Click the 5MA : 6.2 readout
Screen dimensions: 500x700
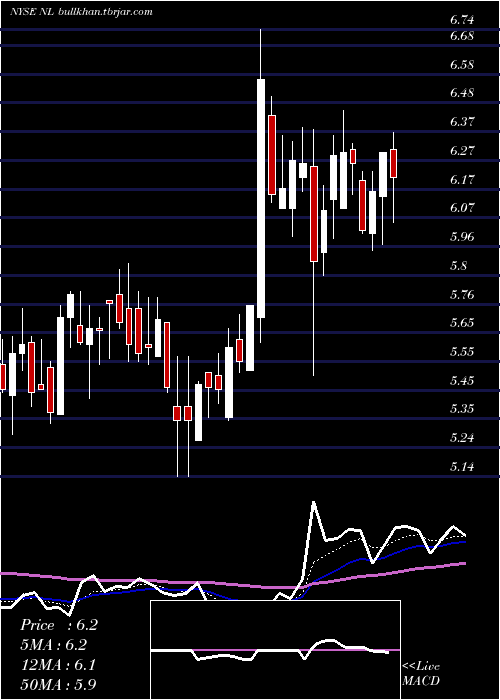pyautogui.click(x=53, y=645)
